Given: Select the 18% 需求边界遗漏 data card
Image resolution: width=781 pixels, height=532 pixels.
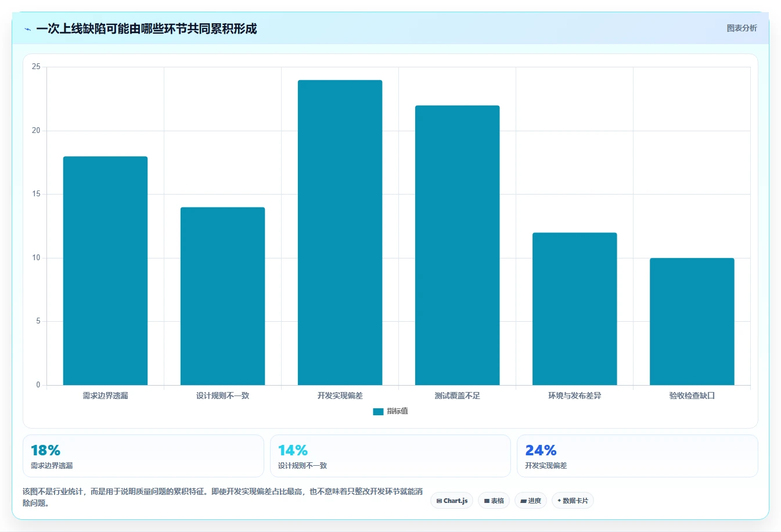Looking at the screenshot, I should tap(143, 456).
